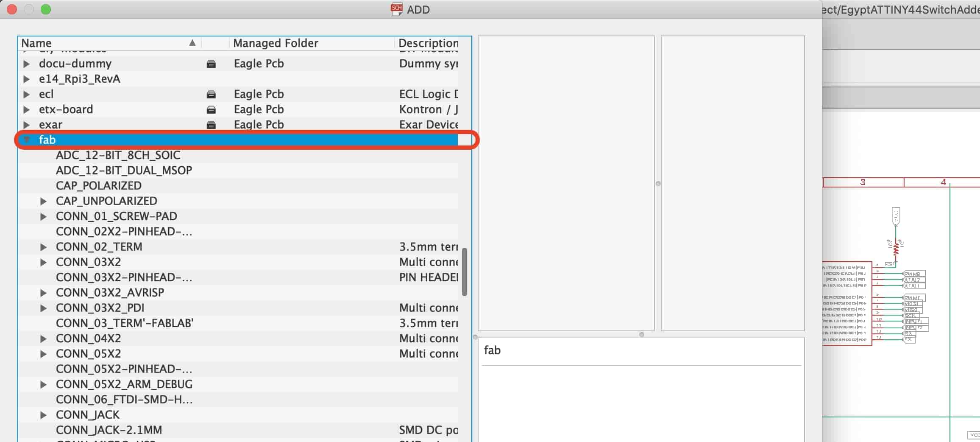Click managed library icon for ecl
The height and width of the screenshot is (442, 980).
211,95
